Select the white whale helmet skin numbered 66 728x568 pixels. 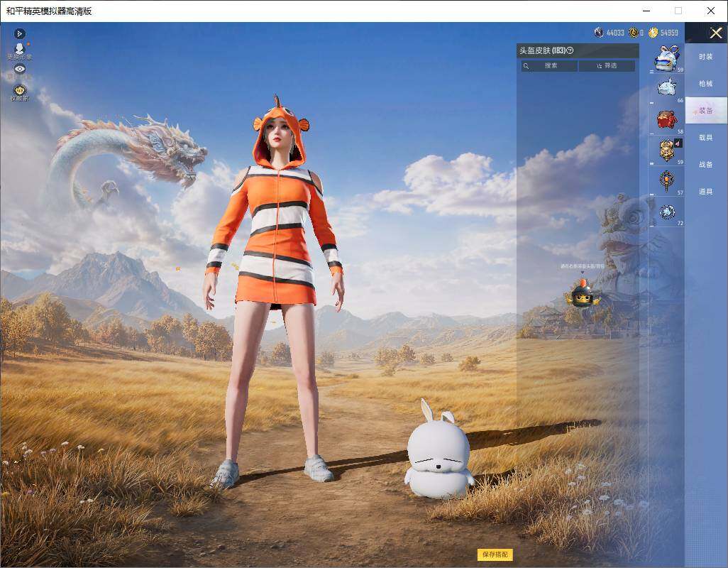tap(667, 88)
